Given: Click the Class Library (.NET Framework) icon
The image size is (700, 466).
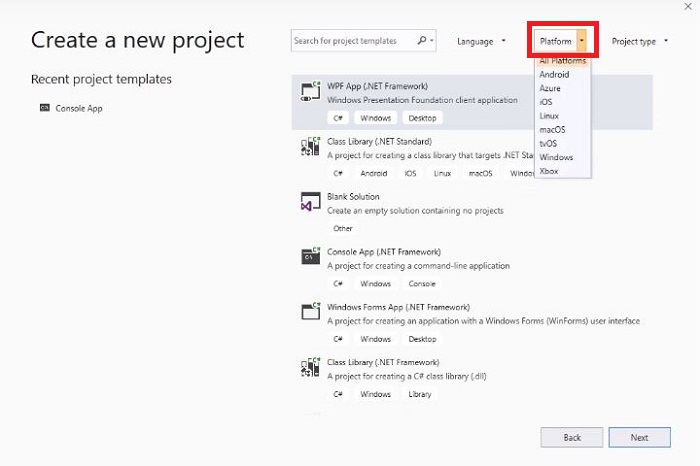Looking at the screenshot, I should [x=310, y=367].
